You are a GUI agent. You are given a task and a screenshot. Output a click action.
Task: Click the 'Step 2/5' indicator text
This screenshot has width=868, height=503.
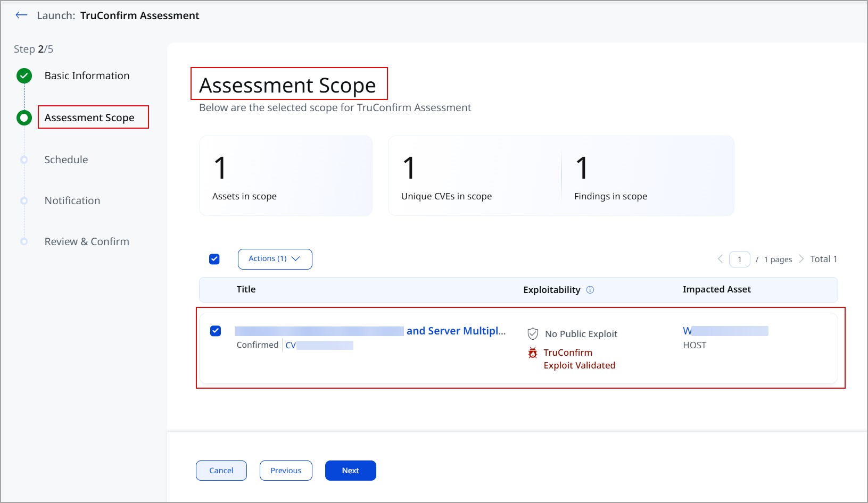click(x=34, y=49)
